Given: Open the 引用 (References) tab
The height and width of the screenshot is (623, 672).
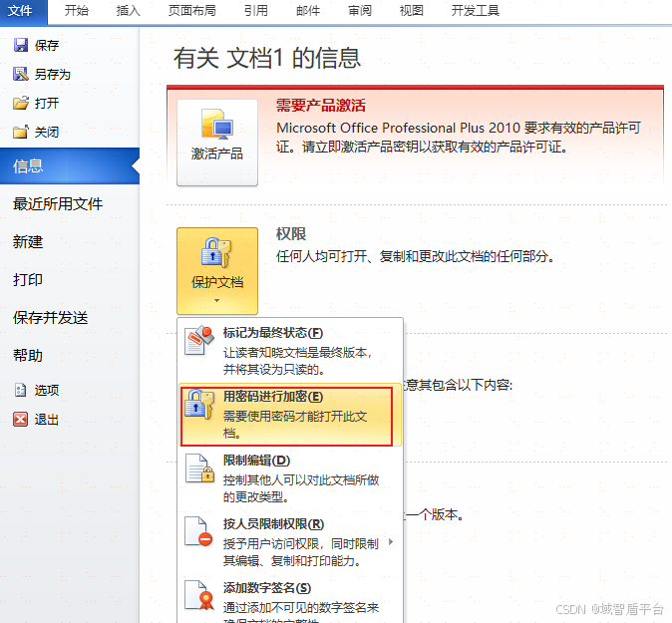Looking at the screenshot, I should pyautogui.click(x=256, y=10).
